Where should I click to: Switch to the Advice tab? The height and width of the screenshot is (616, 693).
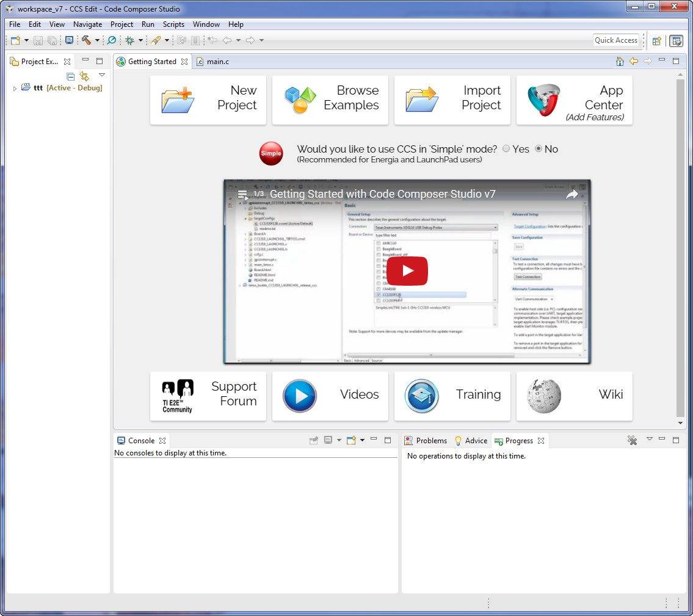coord(471,441)
